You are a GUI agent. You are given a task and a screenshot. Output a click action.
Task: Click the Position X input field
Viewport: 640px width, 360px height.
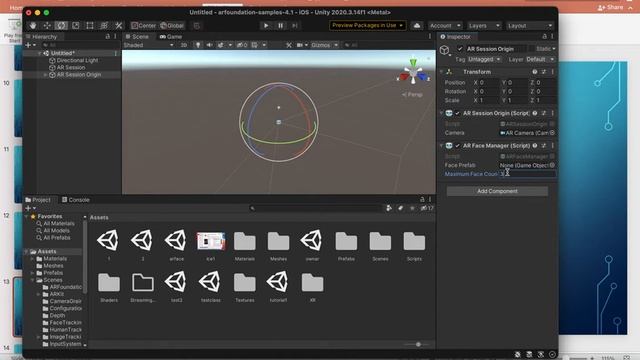click(x=488, y=82)
